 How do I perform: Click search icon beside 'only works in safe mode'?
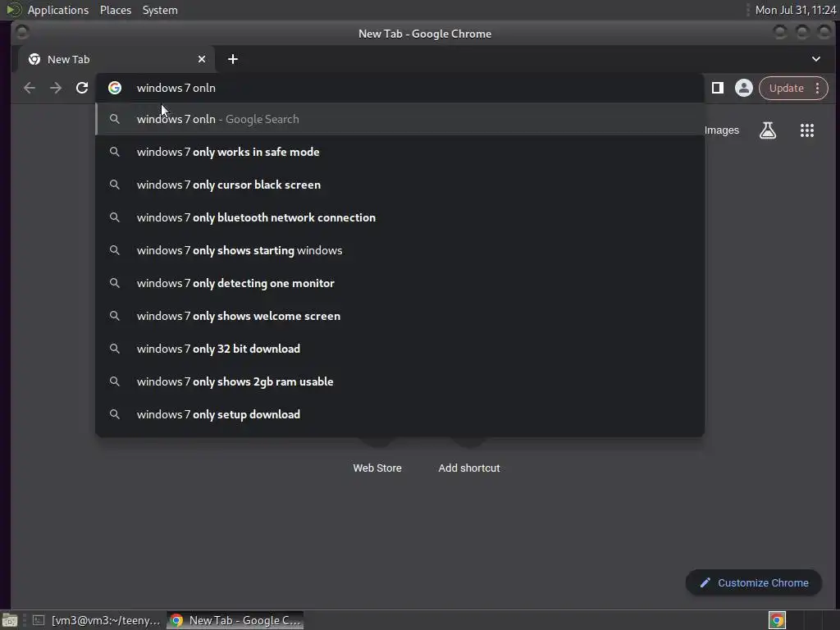coord(115,152)
